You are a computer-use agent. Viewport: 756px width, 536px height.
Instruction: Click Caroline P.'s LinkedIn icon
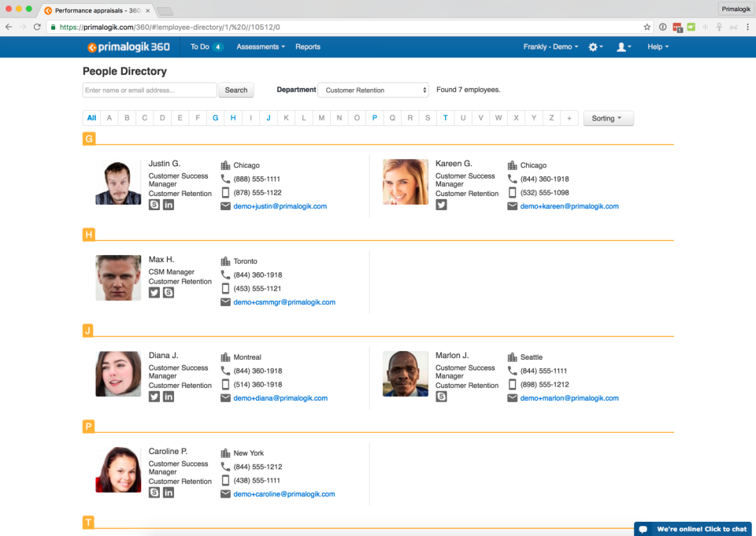pyautogui.click(x=169, y=493)
